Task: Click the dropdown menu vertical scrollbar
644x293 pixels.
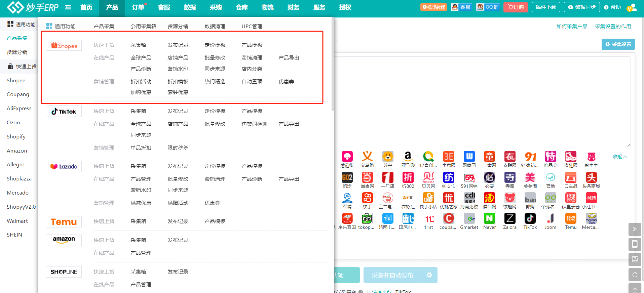Action: pos(333,64)
